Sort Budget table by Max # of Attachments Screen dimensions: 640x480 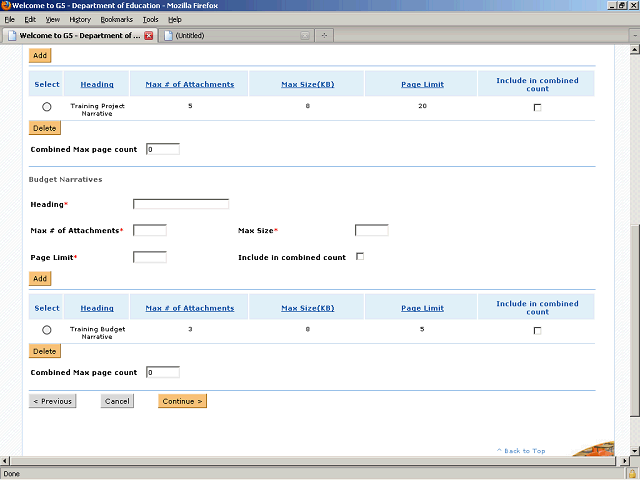190,308
